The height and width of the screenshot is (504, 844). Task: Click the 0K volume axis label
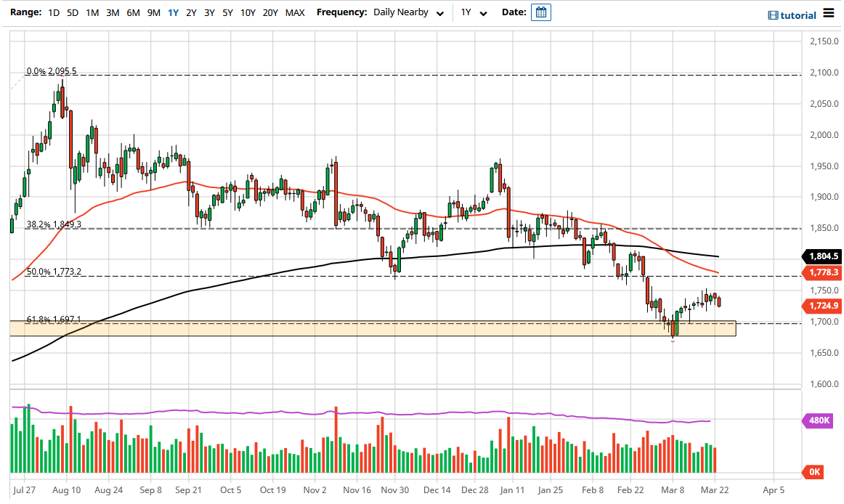point(813,472)
